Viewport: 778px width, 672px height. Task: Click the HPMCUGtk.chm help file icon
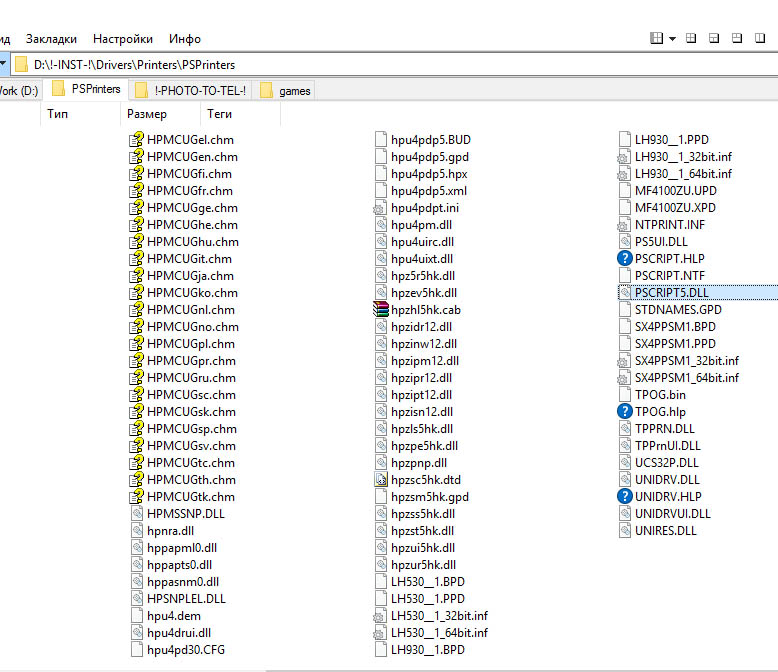tap(136, 496)
